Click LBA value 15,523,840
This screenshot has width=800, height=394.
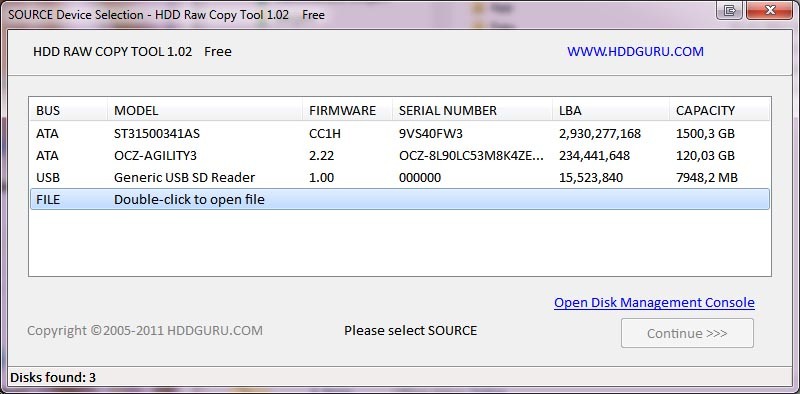coord(591,177)
